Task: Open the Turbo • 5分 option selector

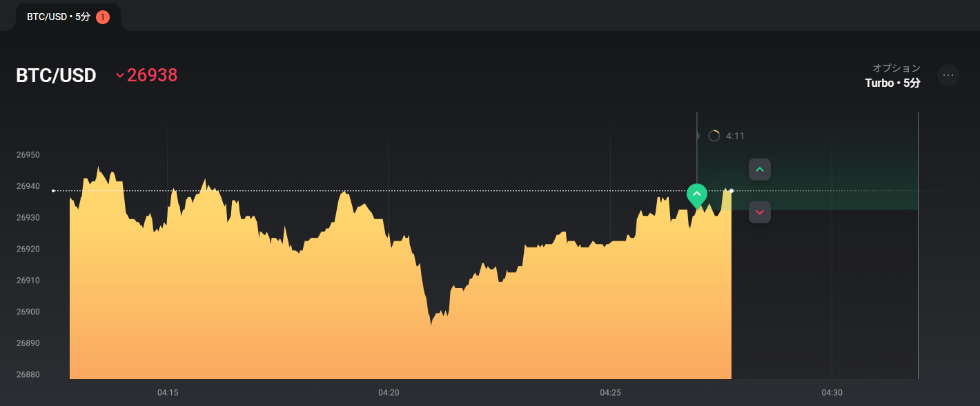Action: click(892, 83)
